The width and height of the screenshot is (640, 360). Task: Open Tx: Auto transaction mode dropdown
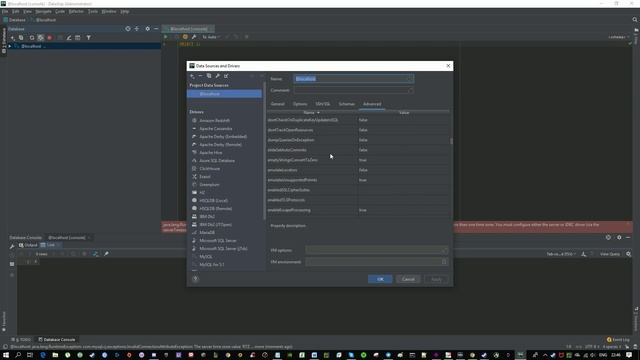211,37
